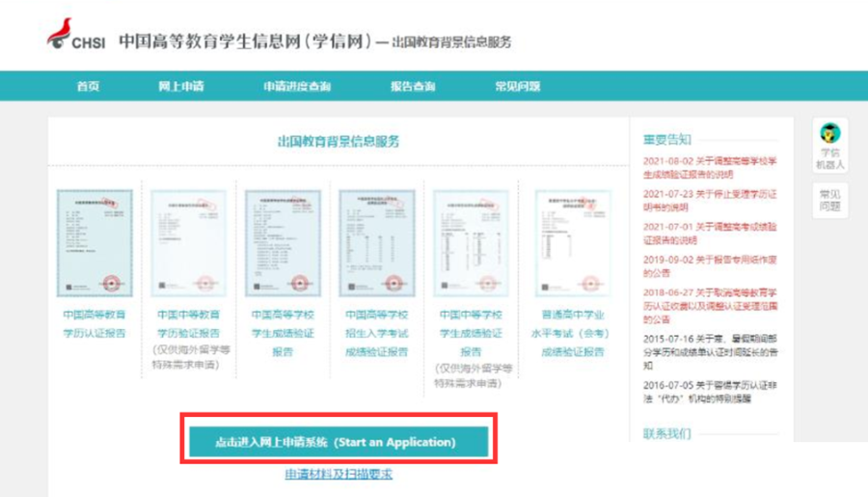This screenshot has height=497, width=868.
Task: Open the 学信机器人 robot icon
Action: [829, 146]
